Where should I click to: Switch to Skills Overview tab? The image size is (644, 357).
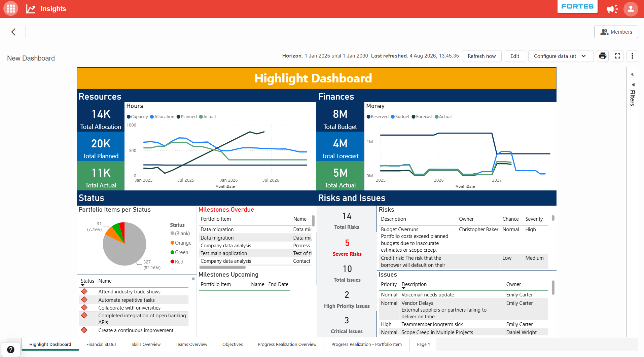(146, 344)
